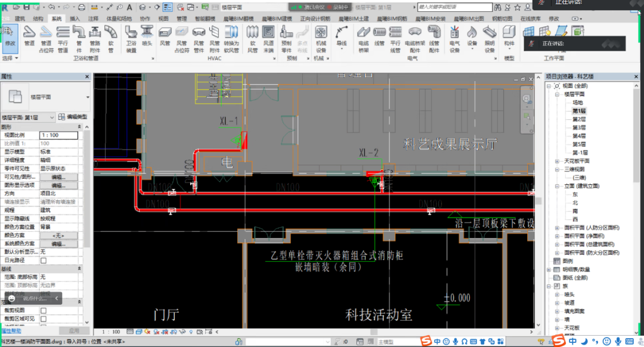Click the 修改 (Modify) tool
This screenshot has width=644, height=347.
pos(10,37)
